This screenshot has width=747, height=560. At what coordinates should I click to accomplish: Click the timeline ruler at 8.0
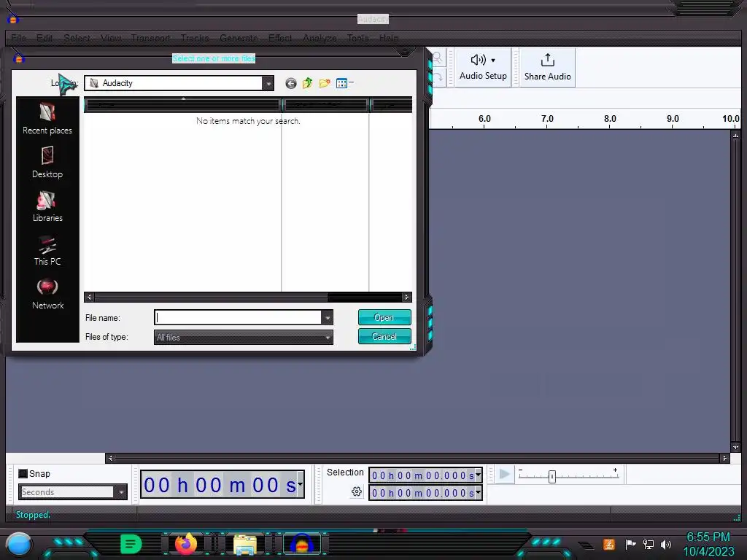(x=610, y=119)
